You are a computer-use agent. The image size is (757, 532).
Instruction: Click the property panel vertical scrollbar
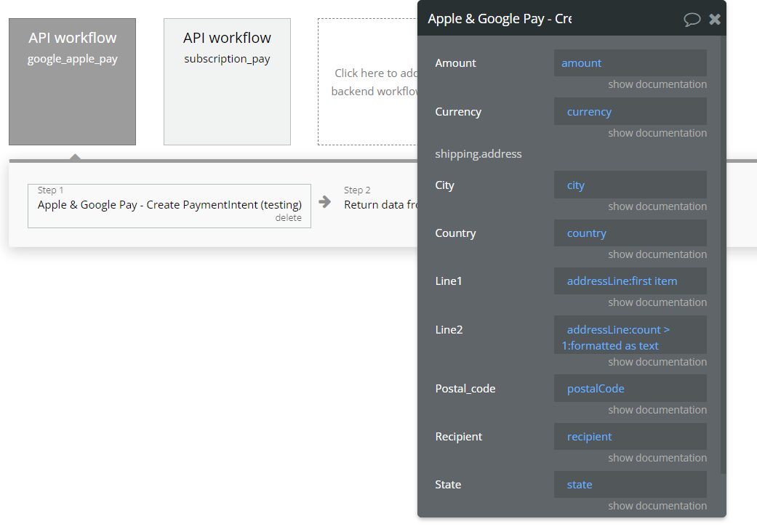click(723, 254)
